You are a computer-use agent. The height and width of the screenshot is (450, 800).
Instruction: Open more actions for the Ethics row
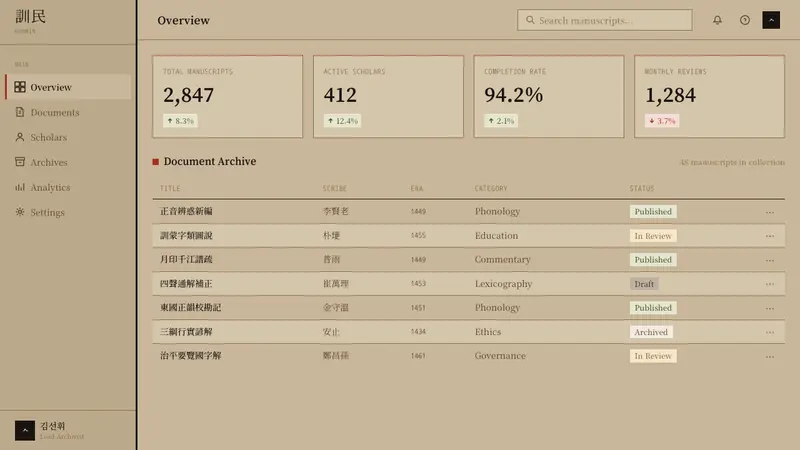point(770,332)
